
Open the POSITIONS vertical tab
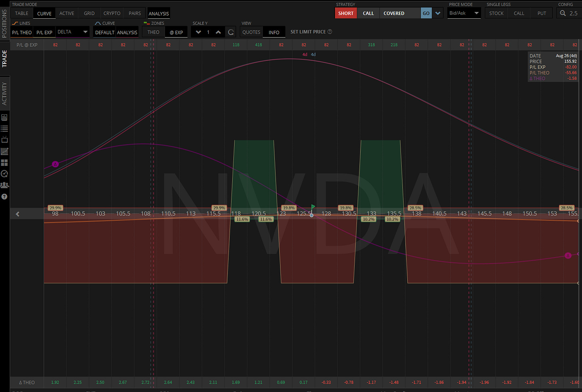click(4, 24)
